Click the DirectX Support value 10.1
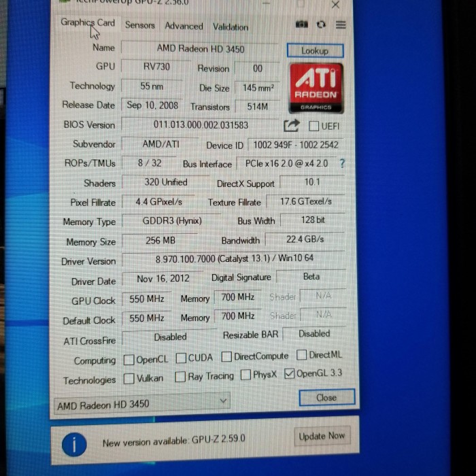The image size is (476, 476). [x=312, y=182]
